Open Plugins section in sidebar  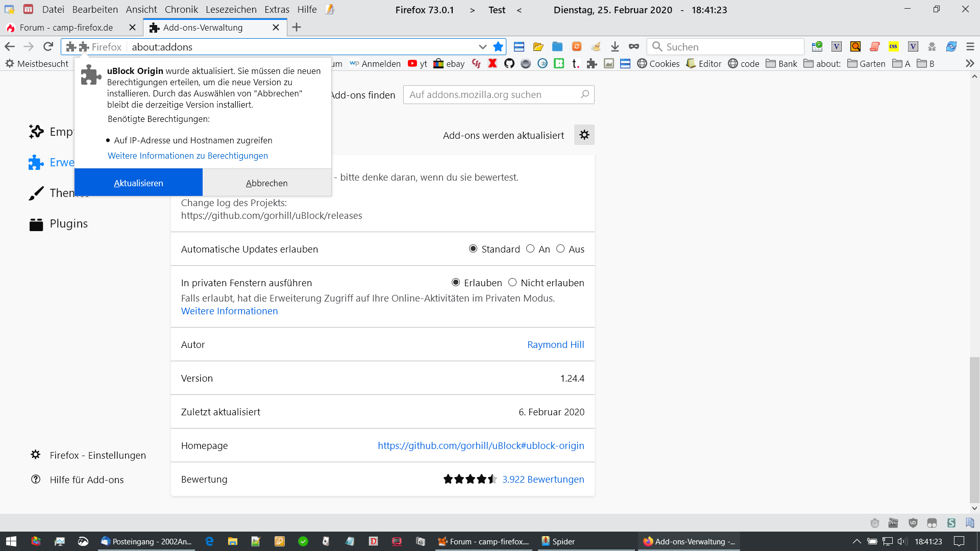click(x=68, y=224)
